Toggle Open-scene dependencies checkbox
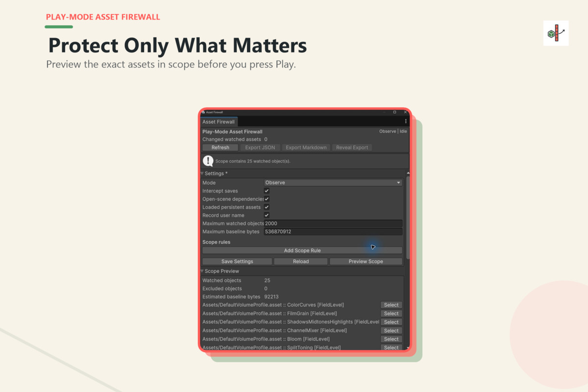588x392 pixels. point(267,199)
